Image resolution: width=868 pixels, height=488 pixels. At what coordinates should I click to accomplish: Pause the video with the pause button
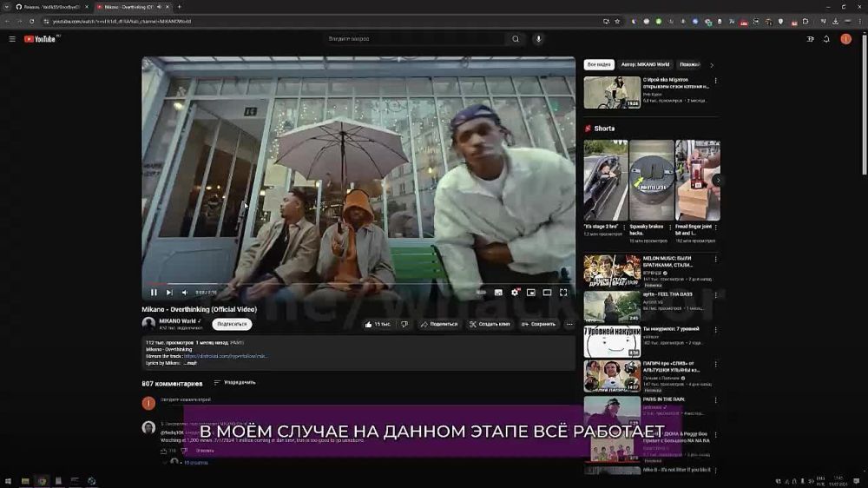(x=154, y=293)
